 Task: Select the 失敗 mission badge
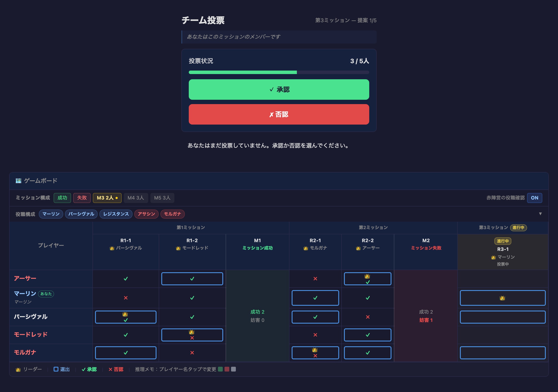82,198
